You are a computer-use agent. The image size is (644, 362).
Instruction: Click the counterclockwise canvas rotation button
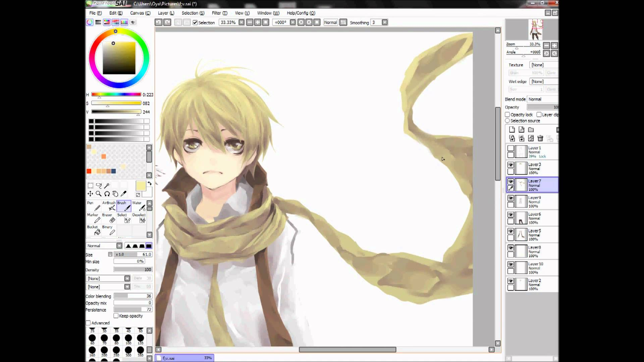301,22
